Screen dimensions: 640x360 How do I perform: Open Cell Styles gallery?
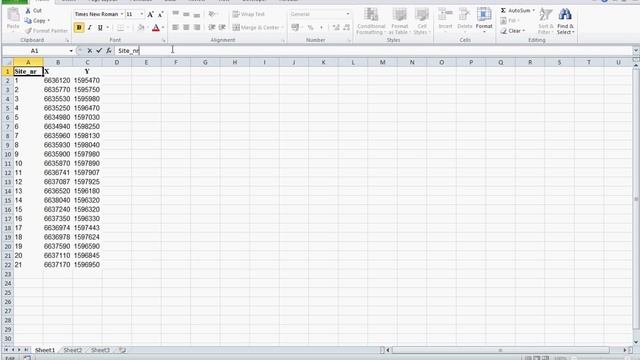click(x=422, y=21)
